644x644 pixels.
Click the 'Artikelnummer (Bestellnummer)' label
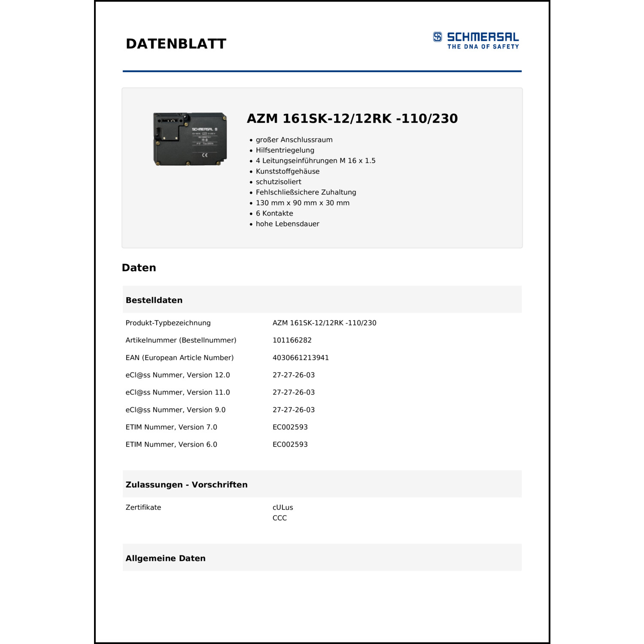pyautogui.click(x=181, y=340)
